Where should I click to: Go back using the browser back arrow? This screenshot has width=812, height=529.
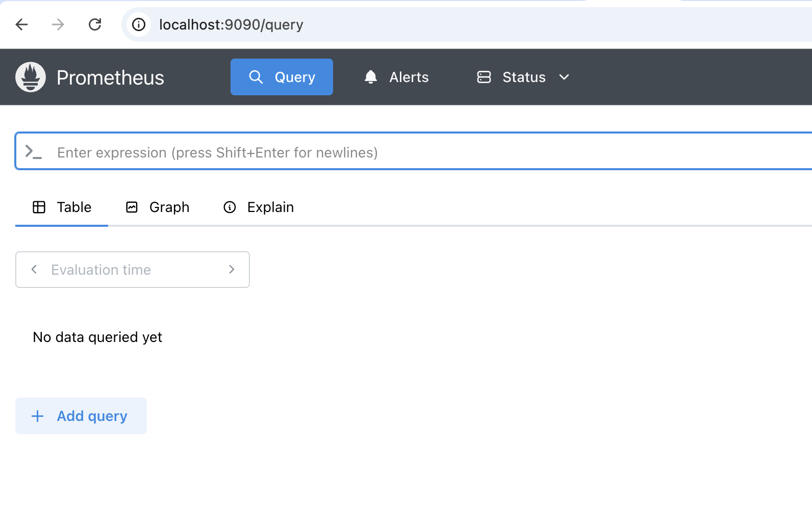21,24
